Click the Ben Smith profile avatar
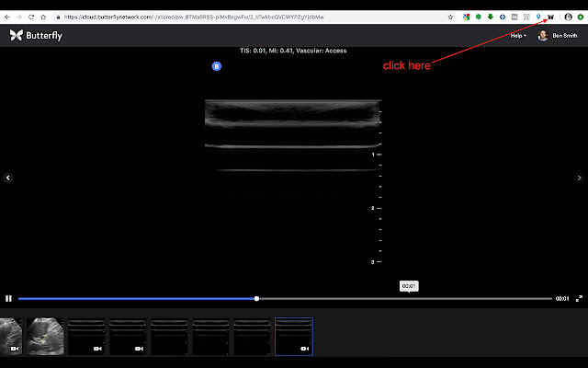 543,35
